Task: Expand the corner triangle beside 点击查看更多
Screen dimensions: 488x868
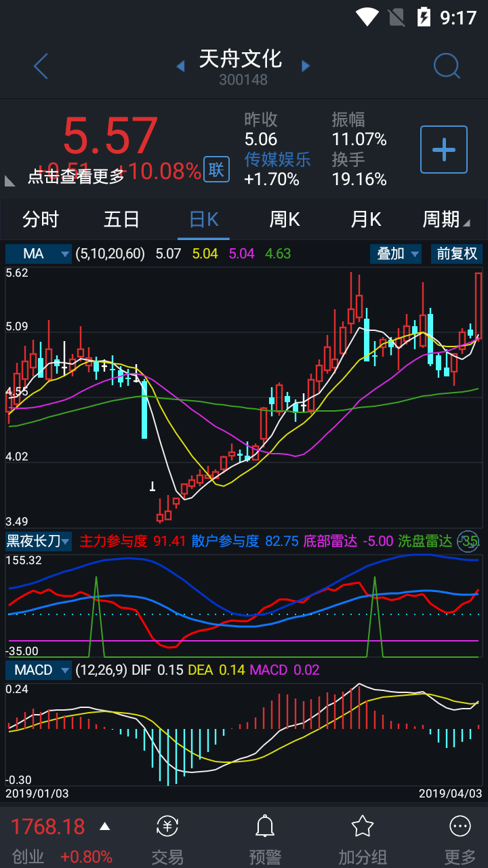Action: click(x=9, y=180)
